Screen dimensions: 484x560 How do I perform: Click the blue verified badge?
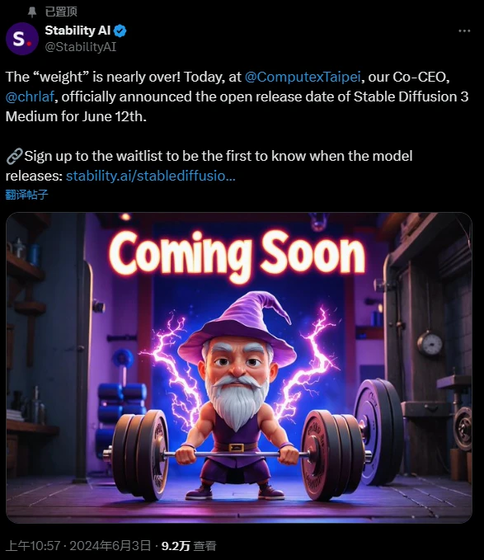click(120, 31)
